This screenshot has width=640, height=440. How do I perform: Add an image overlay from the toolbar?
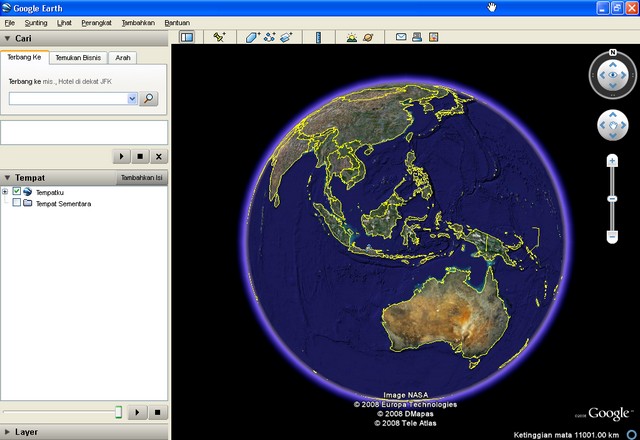click(x=286, y=37)
